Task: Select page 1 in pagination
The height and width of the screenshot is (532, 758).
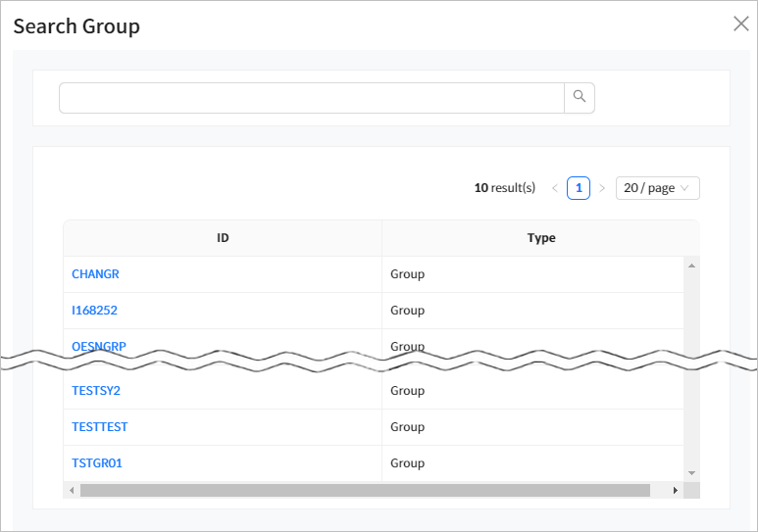Action: [x=579, y=188]
